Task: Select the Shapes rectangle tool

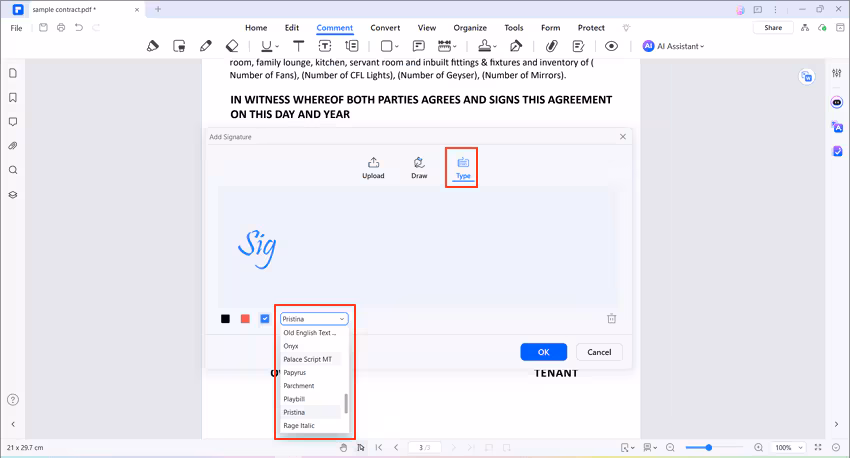Action: click(x=387, y=46)
